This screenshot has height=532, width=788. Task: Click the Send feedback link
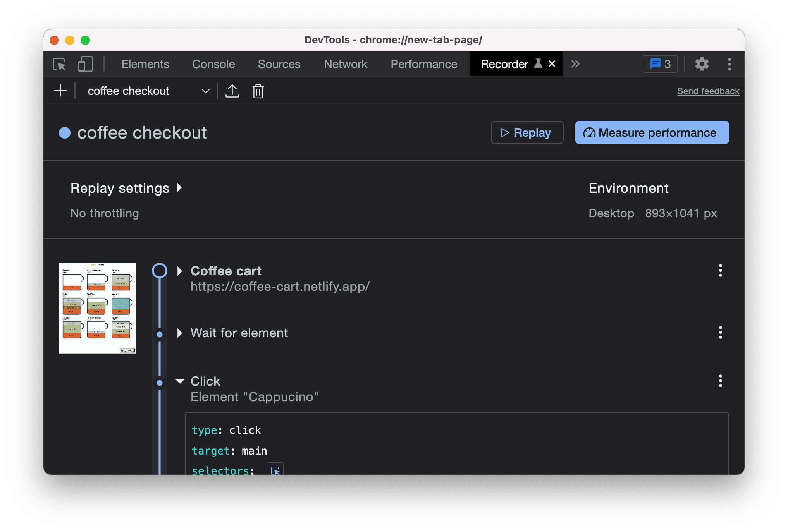(709, 91)
